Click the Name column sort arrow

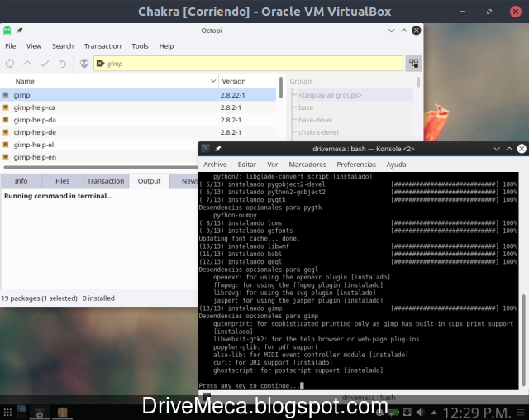(x=213, y=81)
